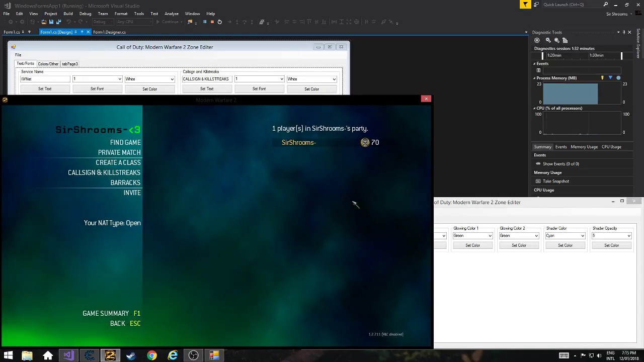
Task: Toggle Private Bytes in Process Memory legend
Action: (618, 78)
